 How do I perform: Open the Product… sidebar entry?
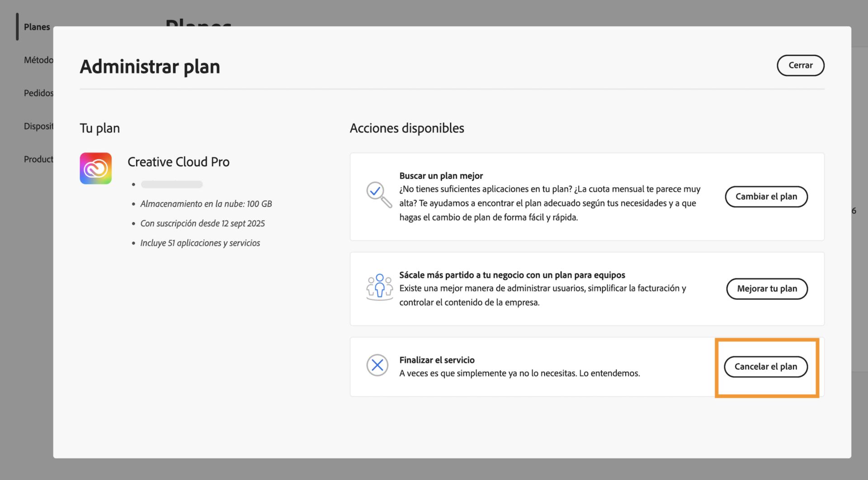click(x=38, y=159)
